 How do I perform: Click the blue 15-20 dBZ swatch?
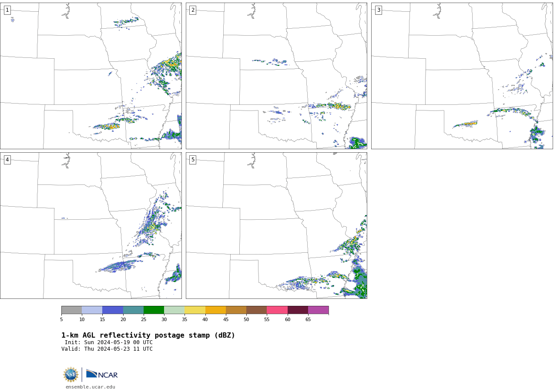pos(113,310)
